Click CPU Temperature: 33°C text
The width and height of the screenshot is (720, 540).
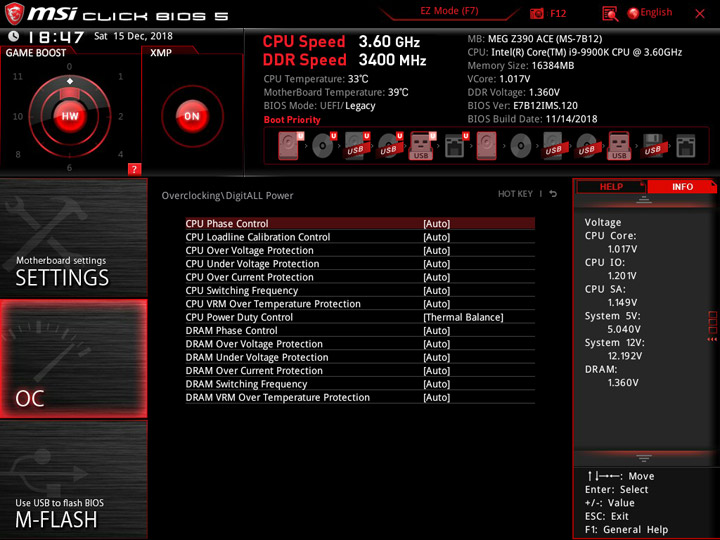coord(315,79)
